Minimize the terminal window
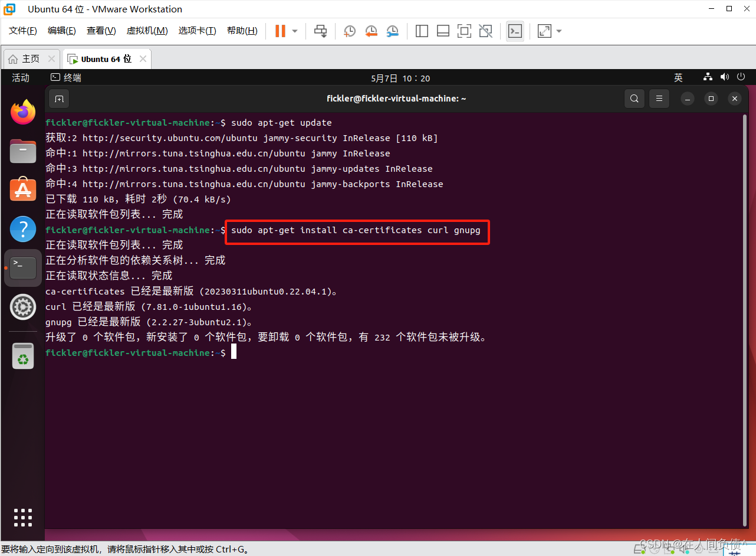Screen dimensions: 756x556 (688, 99)
